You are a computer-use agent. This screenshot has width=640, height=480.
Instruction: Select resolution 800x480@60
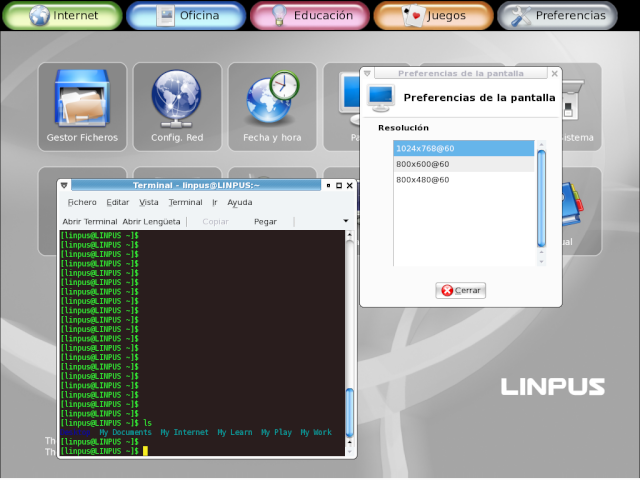point(464,180)
